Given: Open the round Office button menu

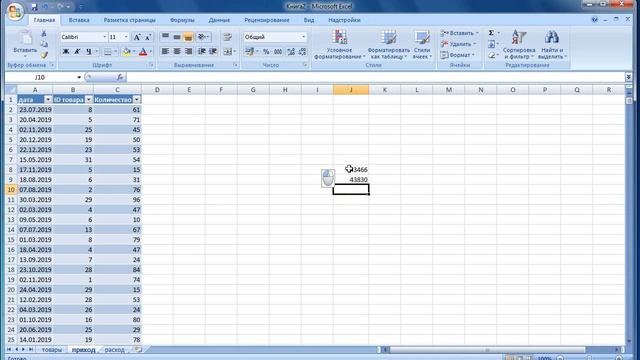Looking at the screenshot, I should pos(15,11).
